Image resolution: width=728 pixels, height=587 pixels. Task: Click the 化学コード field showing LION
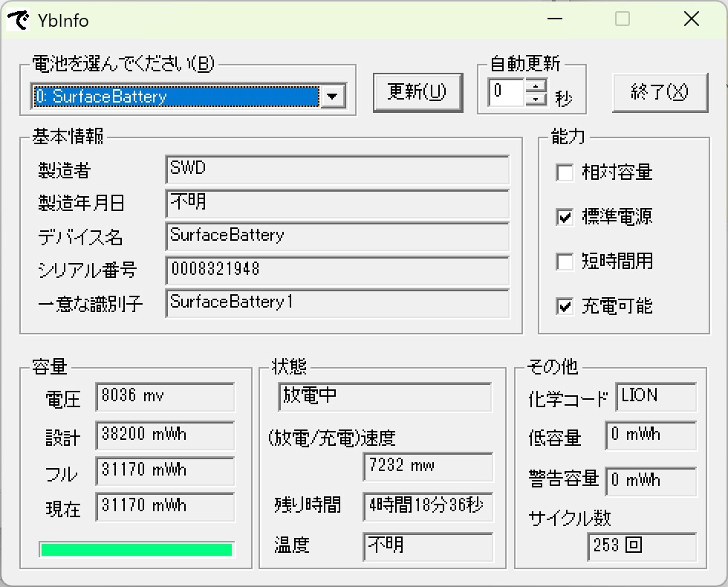pyautogui.click(x=655, y=397)
